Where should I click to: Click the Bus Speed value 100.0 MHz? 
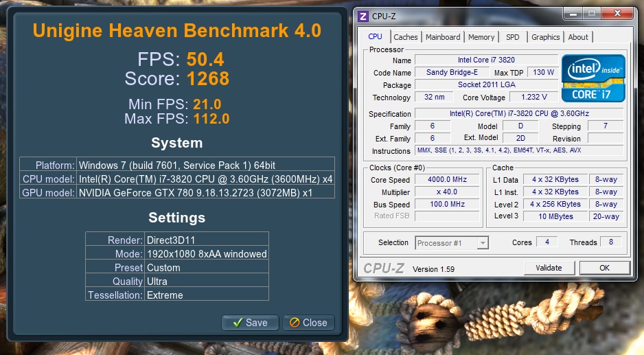tap(447, 204)
